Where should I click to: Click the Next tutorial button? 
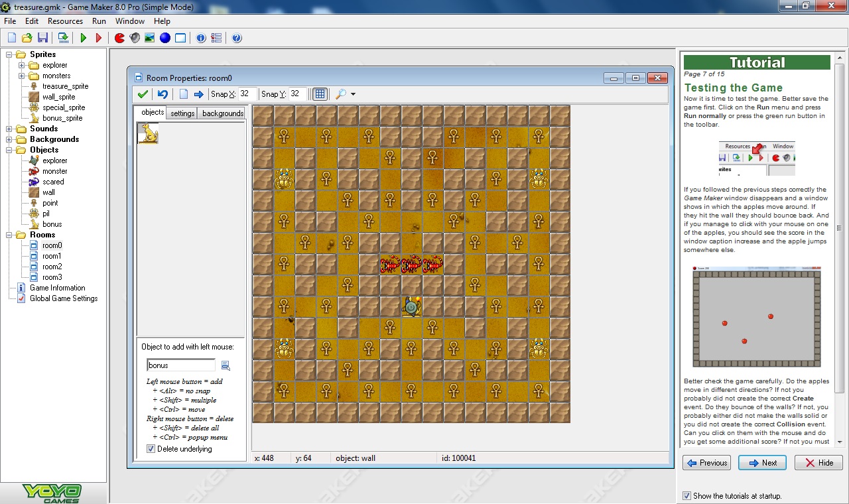[762, 463]
